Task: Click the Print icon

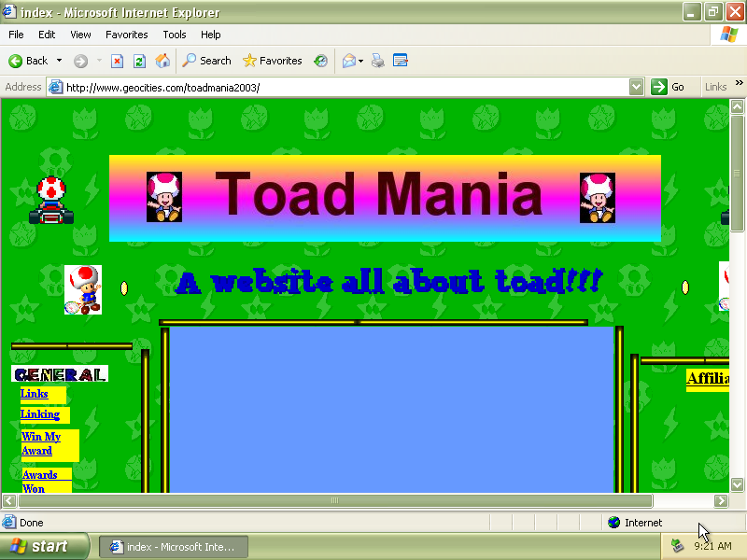Action: pos(378,61)
